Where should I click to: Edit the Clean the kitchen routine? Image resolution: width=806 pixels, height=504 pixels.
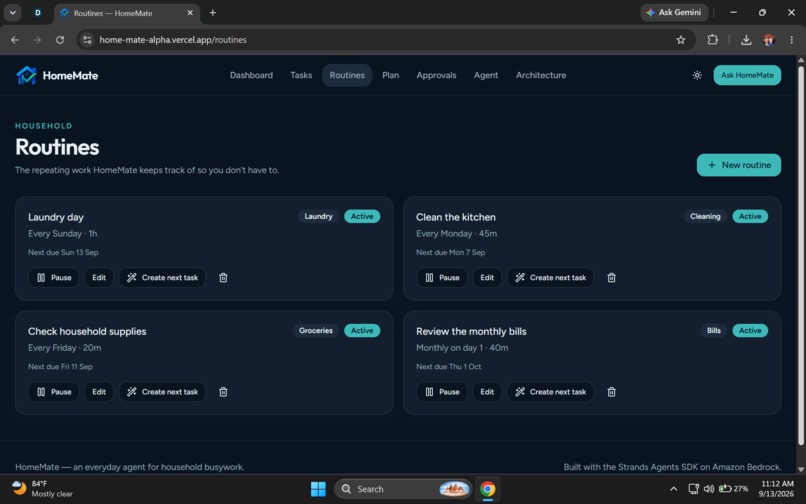coord(487,278)
